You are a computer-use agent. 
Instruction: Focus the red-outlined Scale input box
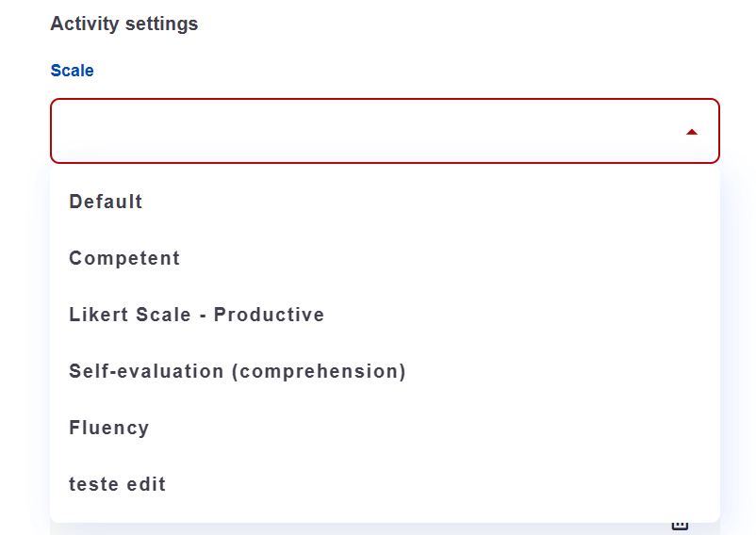coord(385,131)
